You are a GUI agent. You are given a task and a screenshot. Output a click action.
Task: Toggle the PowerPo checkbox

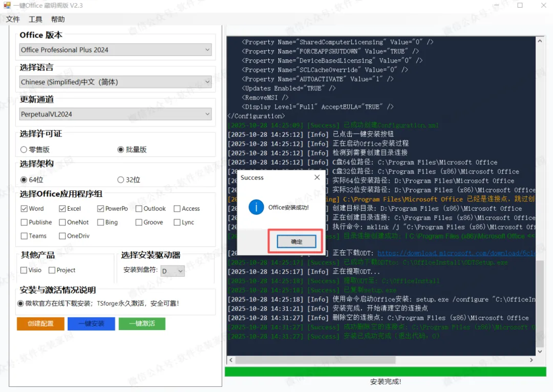pos(100,209)
